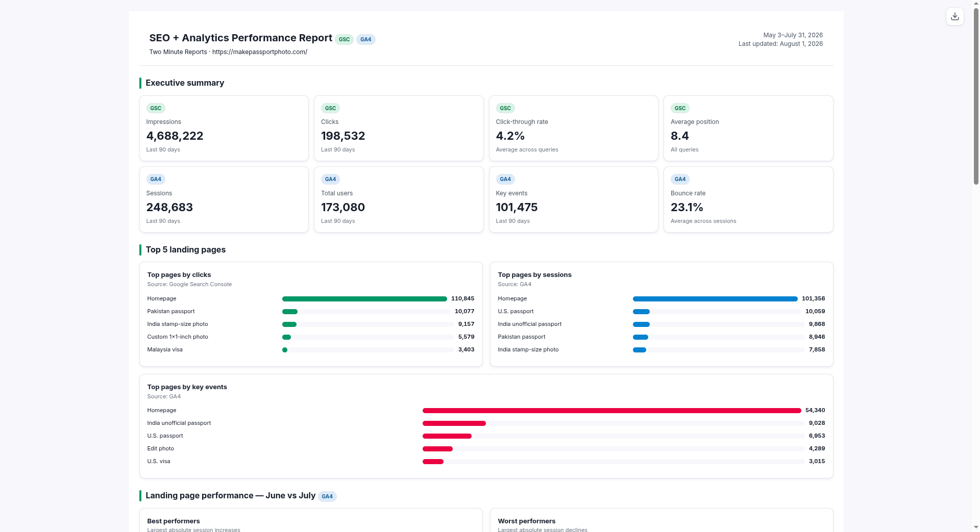Click the 'Top pages by sessions' chart title

(534, 275)
